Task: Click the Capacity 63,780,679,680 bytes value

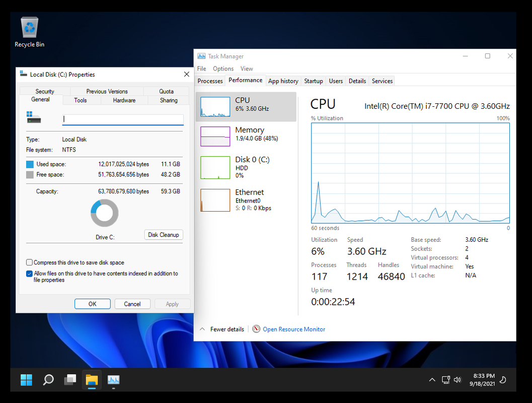Action: pos(123,191)
